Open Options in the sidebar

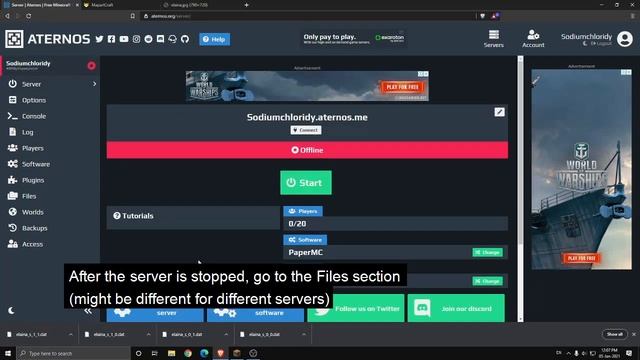34,100
